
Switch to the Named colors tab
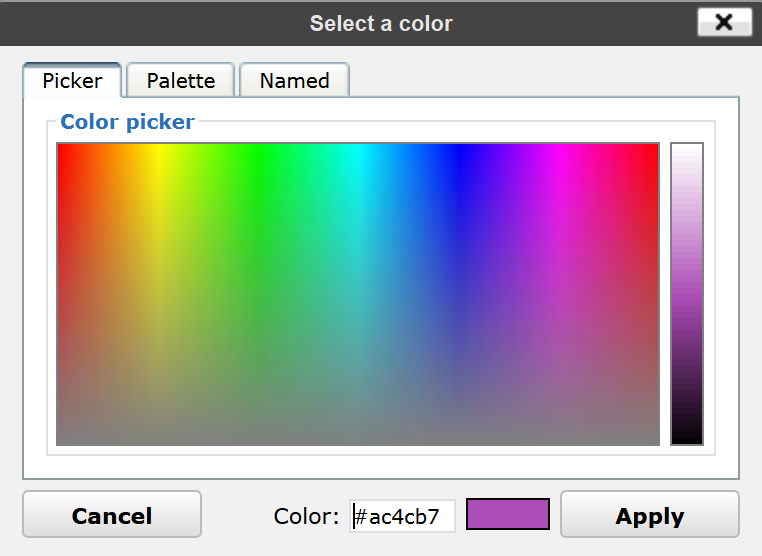[294, 81]
